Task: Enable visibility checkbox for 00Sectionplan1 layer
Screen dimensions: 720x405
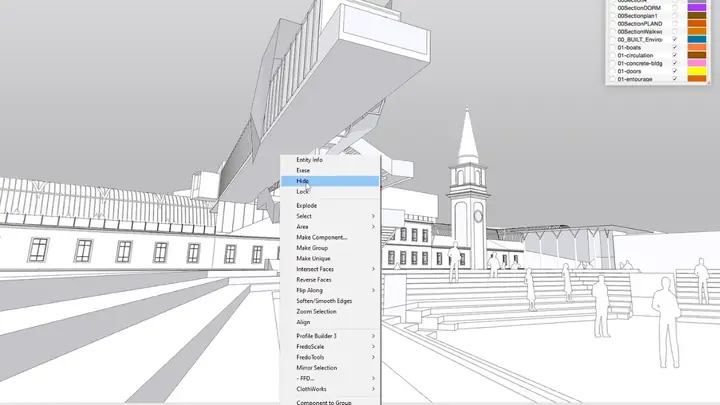Action: (675, 16)
